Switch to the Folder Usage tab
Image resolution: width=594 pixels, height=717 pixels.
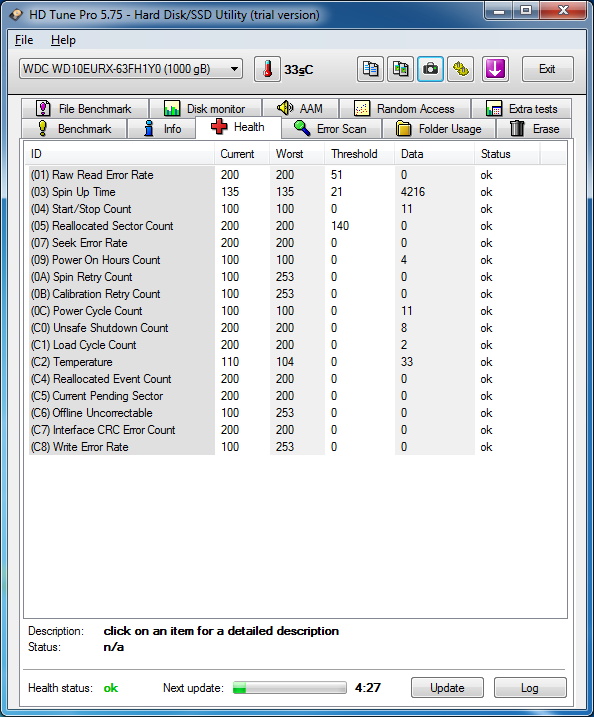[439, 129]
